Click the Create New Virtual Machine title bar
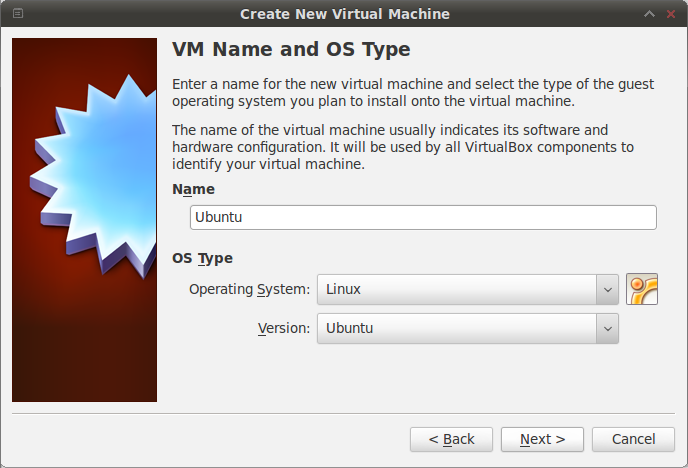The width and height of the screenshot is (688, 468). coord(344,14)
